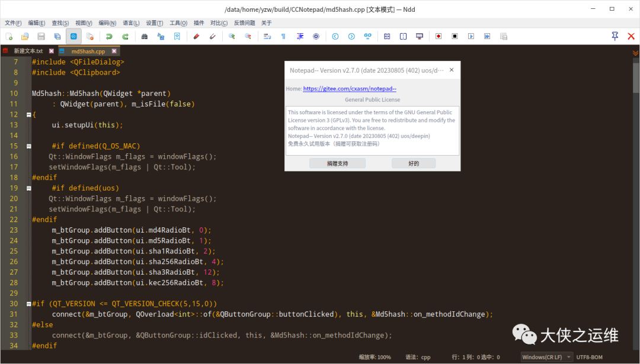Clear highlight marks with the brush icon
The image size is (640, 364).
click(x=213, y=36)
